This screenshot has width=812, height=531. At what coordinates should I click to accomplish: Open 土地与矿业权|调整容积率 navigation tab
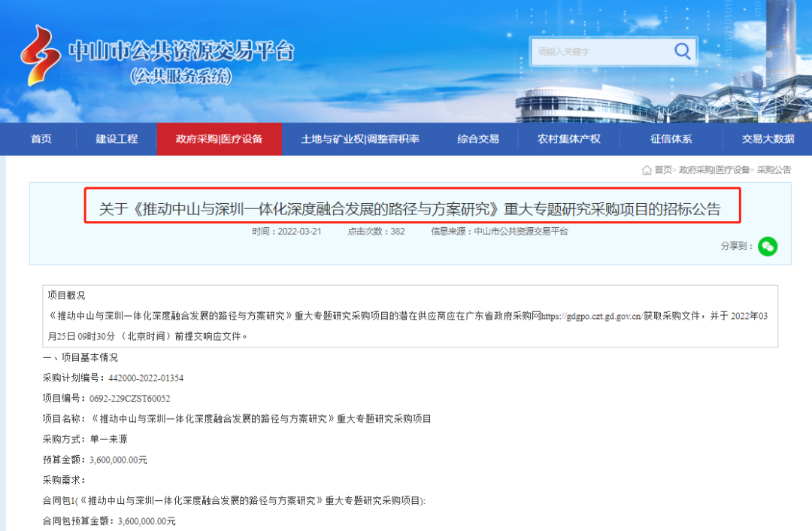[360, 139]
